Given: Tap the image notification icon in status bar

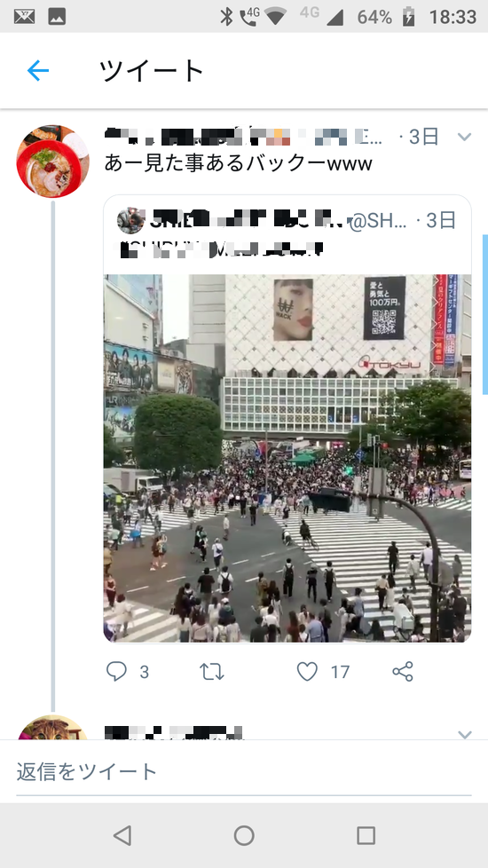Looking at the screenshot, I should click(x=57, y=17).
